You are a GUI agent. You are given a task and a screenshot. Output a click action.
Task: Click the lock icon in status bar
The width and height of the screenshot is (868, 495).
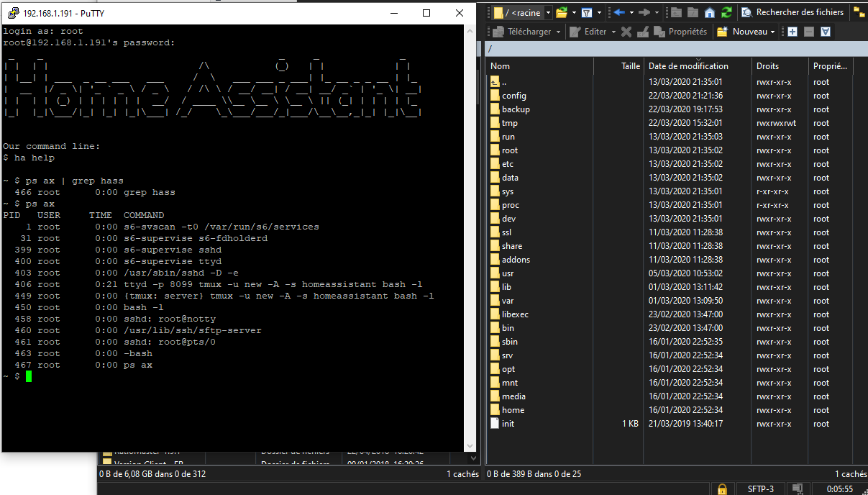[x=722, y=489]
